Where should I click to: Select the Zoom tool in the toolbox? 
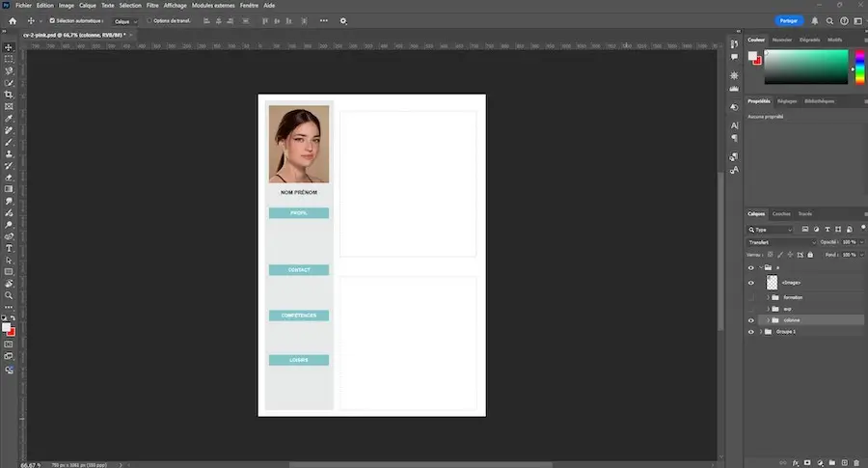point(9,295)
